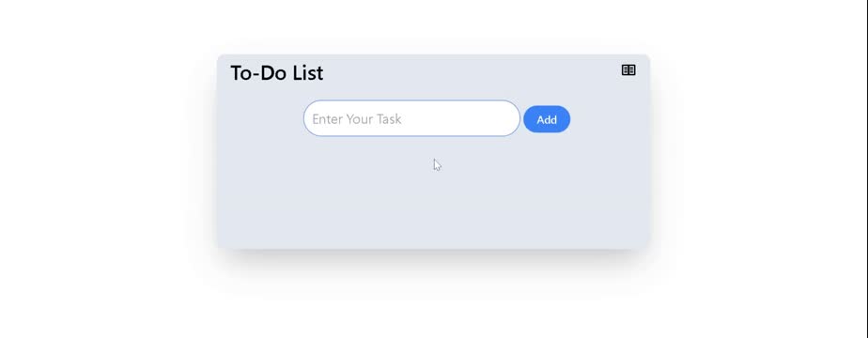Viewport: 868px width, 338px height.
Task: Click the word To-Do in the title
Action: (259, 73)
